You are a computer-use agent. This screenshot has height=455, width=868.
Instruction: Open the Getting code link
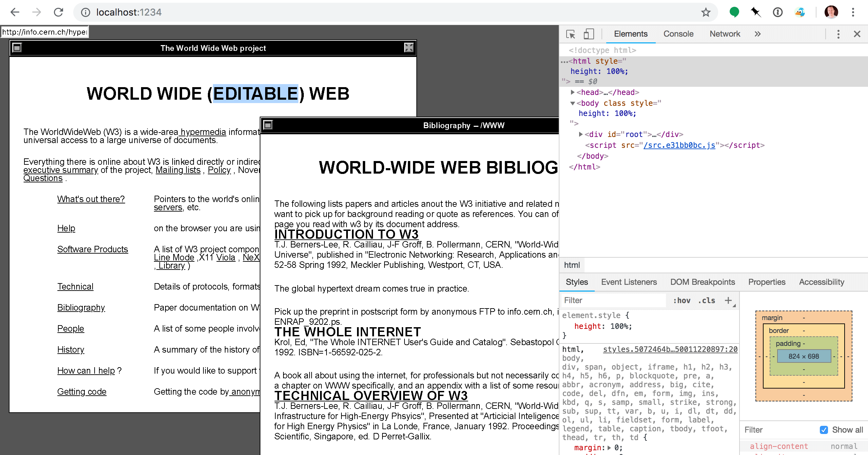pyautogui.click(x=82, y=392)
